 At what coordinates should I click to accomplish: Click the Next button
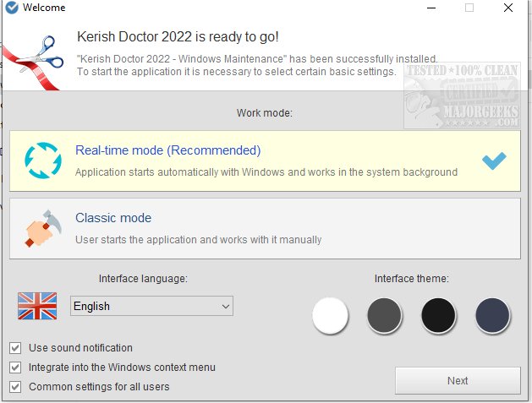click(x=458, y=381)
